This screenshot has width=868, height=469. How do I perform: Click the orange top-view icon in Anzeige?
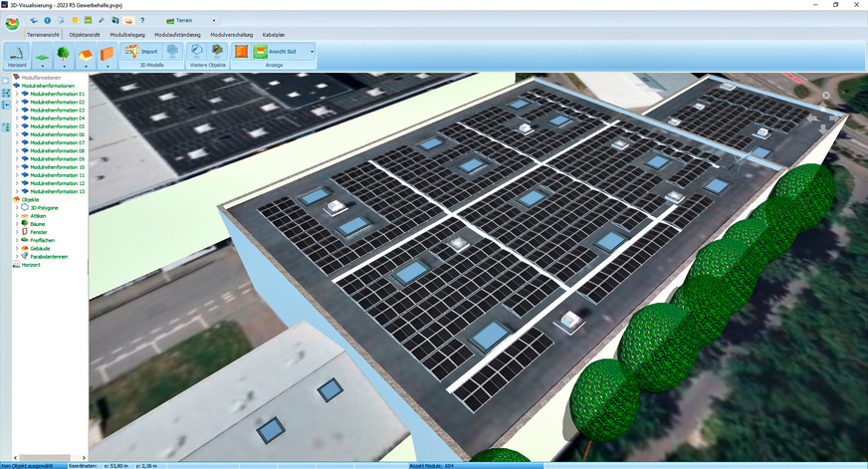point(241,52)
